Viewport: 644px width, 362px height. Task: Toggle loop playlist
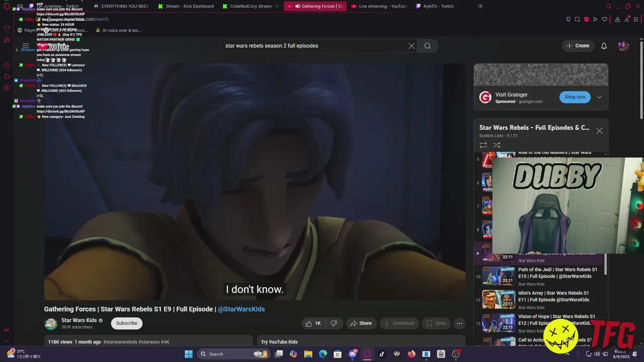[x=483, y=145]
